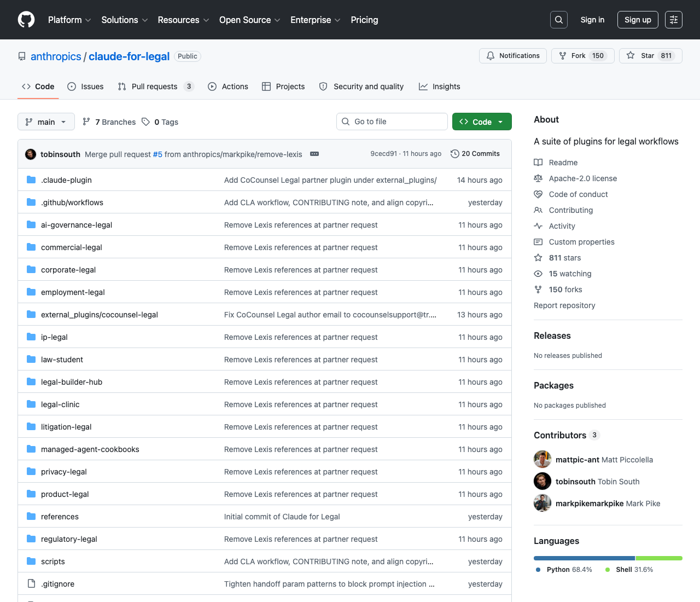700x602 pixels.
Task: Click the green Shell language bar segment
Action: click(659, 558)
